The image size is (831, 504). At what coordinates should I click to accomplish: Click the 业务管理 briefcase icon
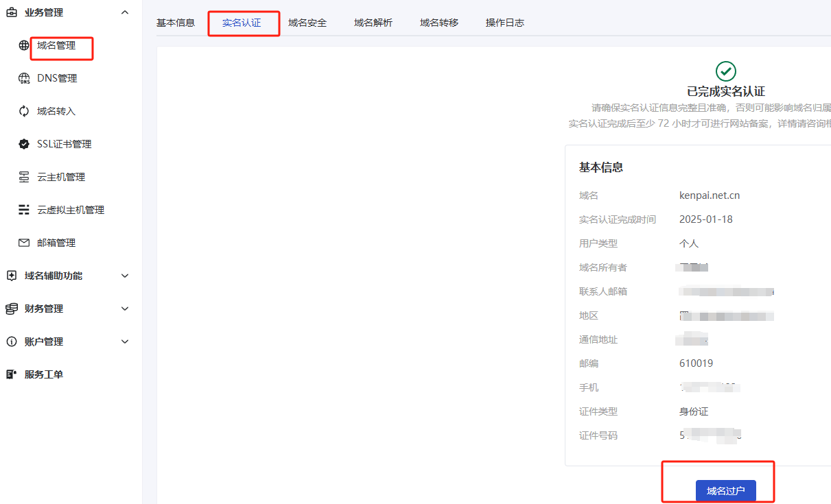point(11,12)
